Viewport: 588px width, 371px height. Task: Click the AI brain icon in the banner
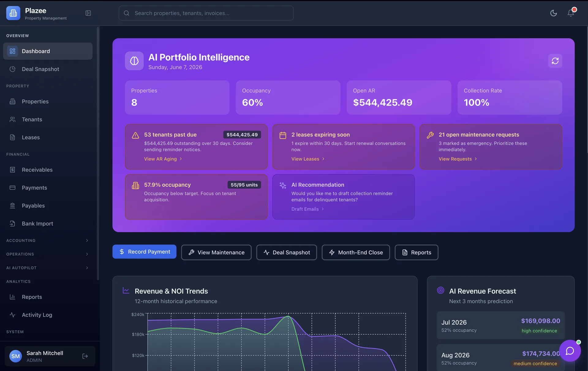coord(134,61)
